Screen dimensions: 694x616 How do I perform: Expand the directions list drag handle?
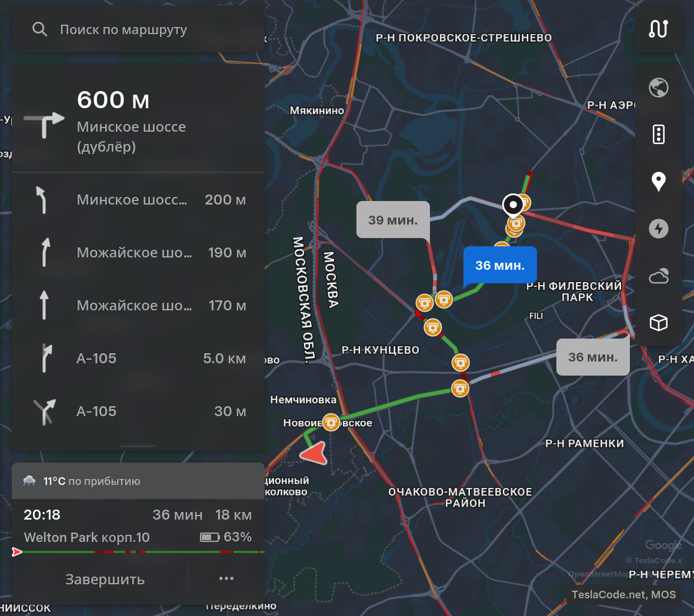pos(138,446)
